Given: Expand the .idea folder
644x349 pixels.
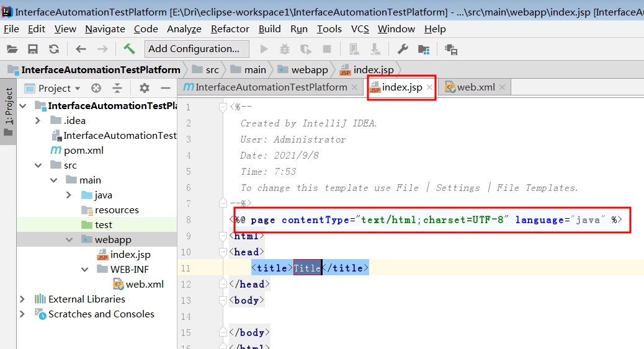Looking at the screenshot, I should tap(38, 121).
